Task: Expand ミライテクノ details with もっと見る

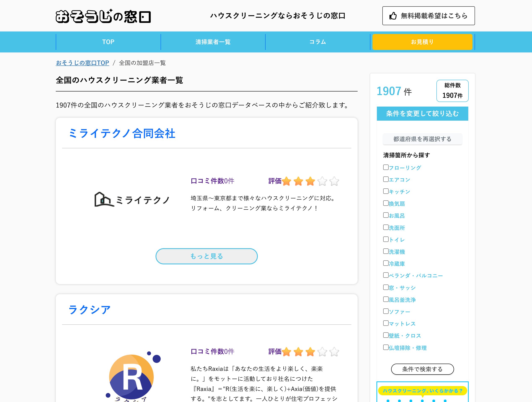Action: click(x=206, y=256)
